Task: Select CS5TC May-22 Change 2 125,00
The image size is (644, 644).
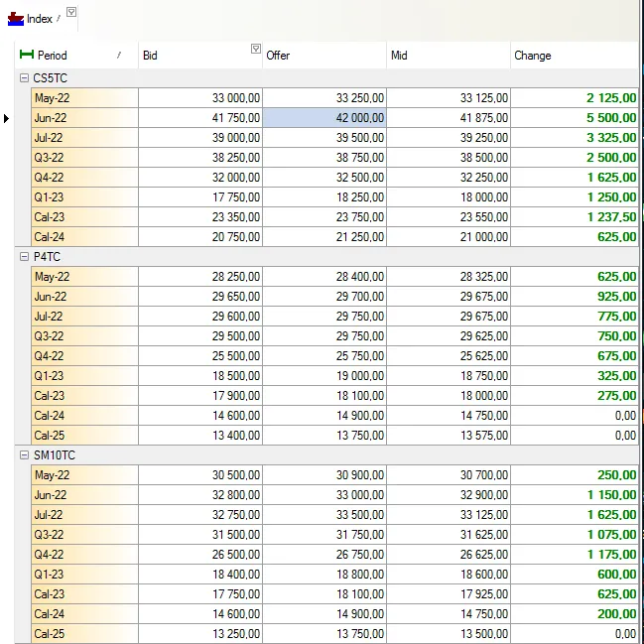Action: point(575,98)
